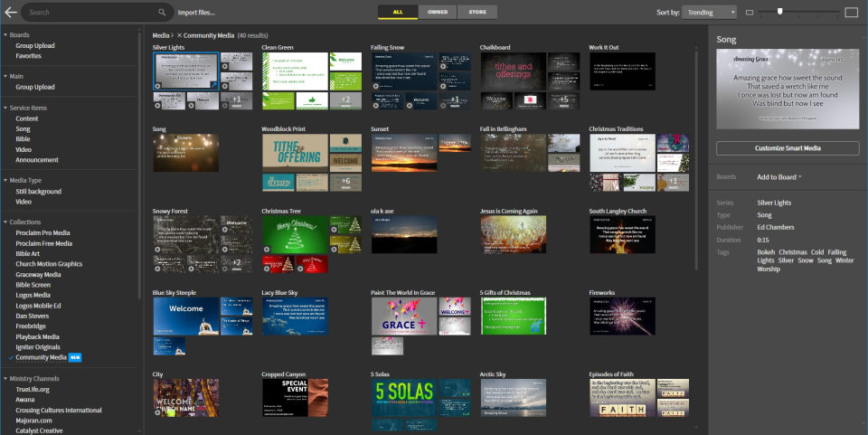Open the Import files option
This screenshot has height=435, width=868.
[x=196, y=12]
